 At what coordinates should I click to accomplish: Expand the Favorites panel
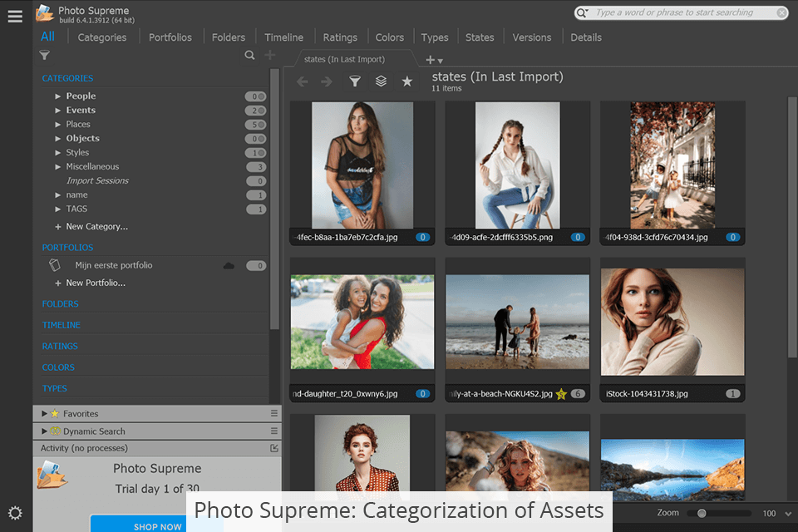click(x=43, y=413)
